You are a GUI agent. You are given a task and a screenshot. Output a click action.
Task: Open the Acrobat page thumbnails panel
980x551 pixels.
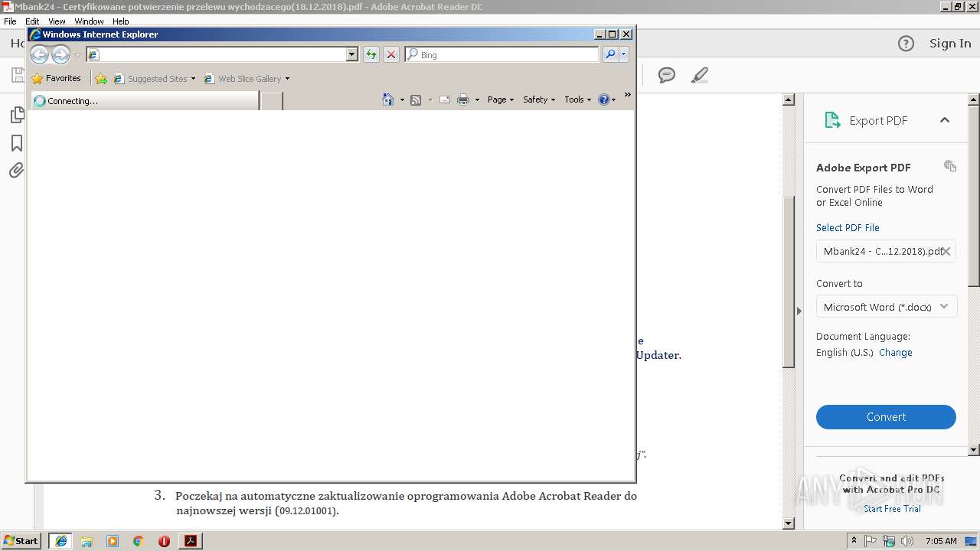point(16,115)
